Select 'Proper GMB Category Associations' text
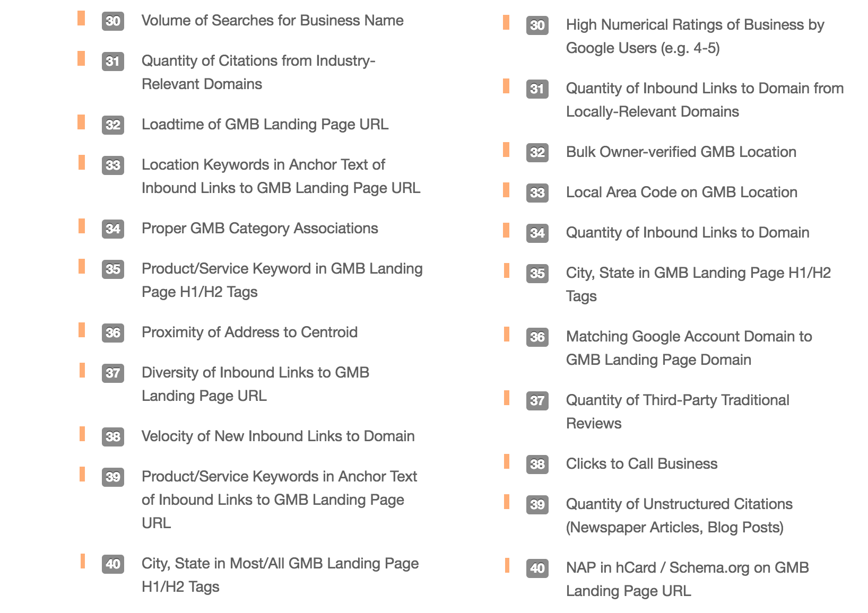 259,229
